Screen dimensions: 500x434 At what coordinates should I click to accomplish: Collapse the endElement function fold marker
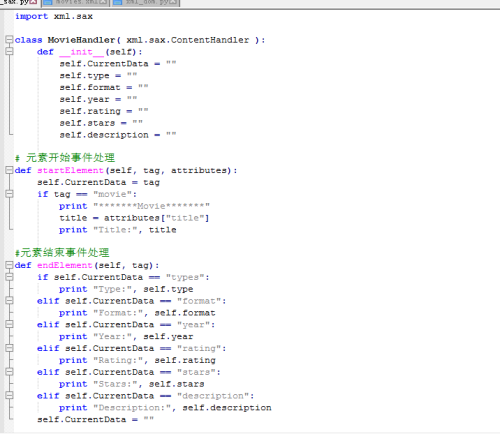[x=9, y=265]
